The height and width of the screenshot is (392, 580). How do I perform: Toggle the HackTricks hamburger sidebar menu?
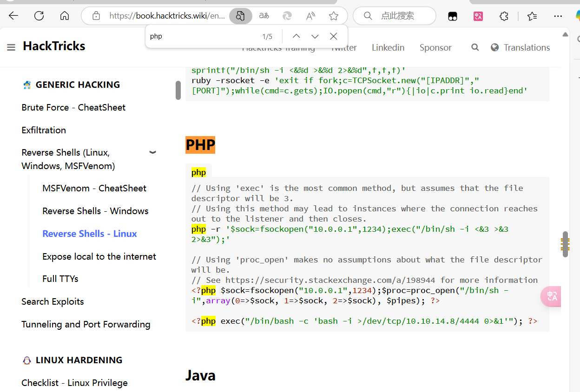point(11,47)
